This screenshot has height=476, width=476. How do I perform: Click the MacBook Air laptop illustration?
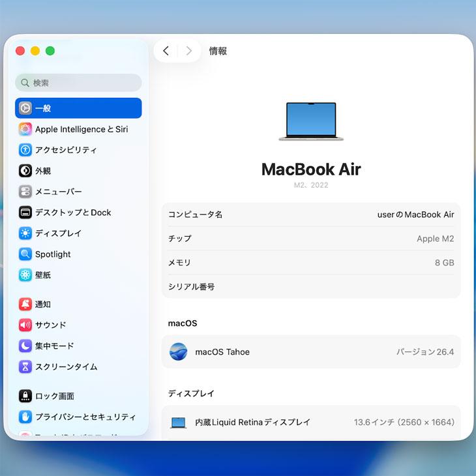coord(311,121)
